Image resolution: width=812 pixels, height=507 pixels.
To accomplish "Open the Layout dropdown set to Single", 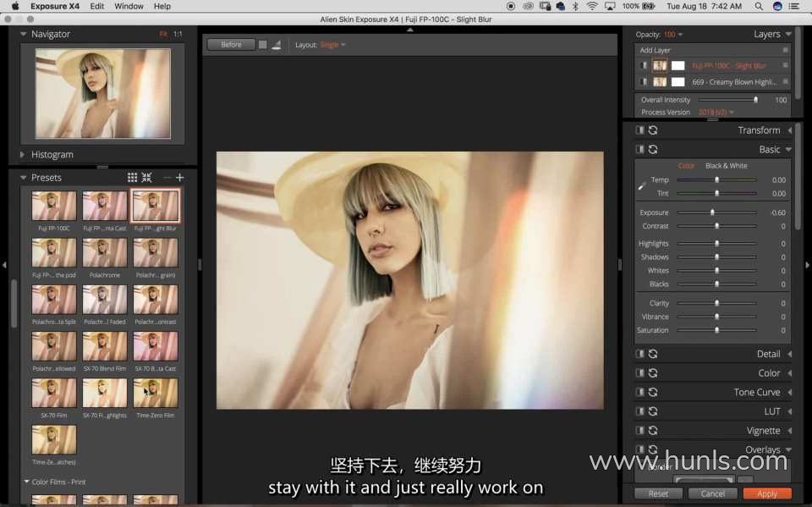I will point(332,45).
